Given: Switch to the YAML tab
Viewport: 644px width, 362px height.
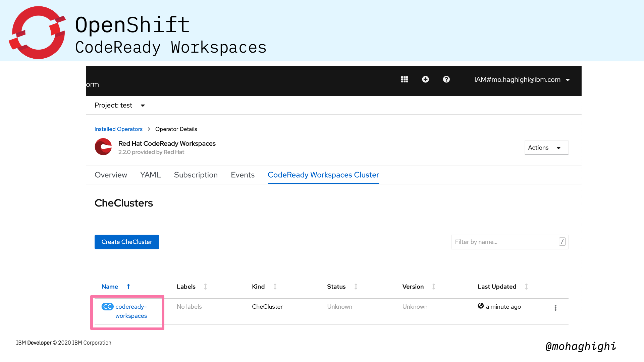Looking at the screenshot, I should [150, 175].
